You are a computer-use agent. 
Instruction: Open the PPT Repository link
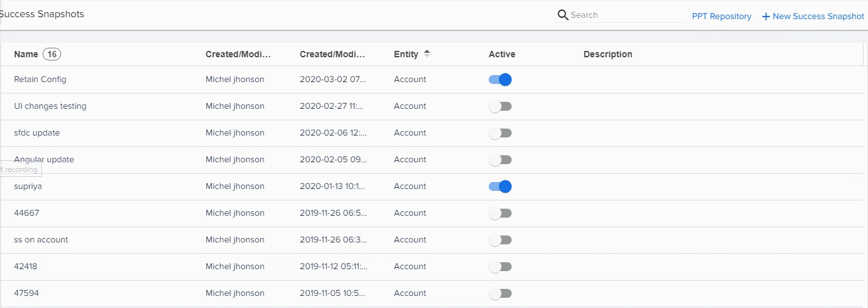tap(722, 17)
